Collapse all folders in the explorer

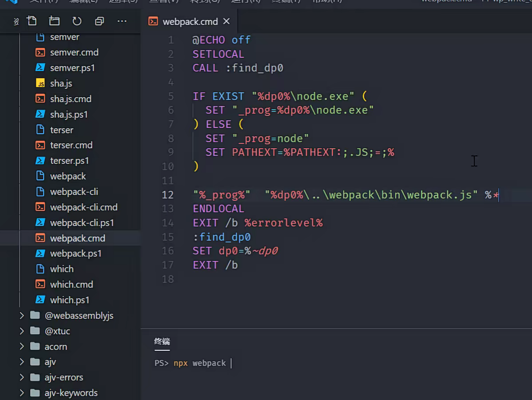click(x=99, y=21)
